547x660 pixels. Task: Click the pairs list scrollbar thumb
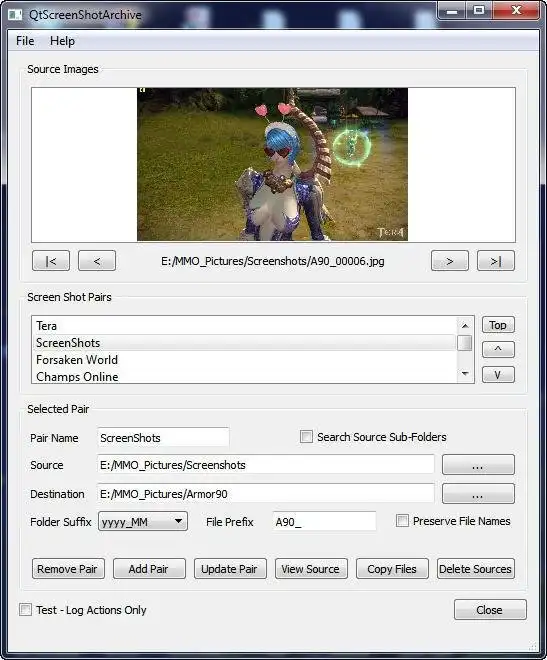[465, 343]
